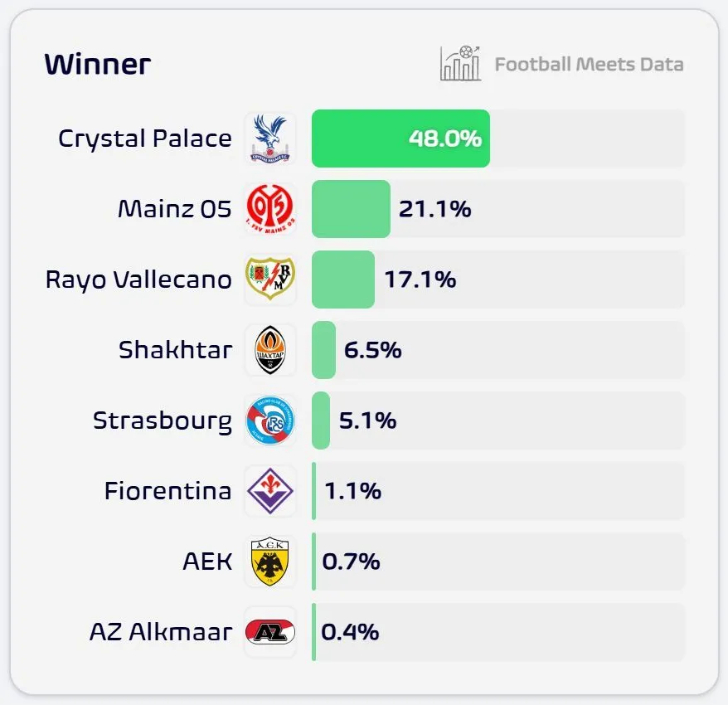Click the Shakhtar club badge

click(x=270, y=350)
